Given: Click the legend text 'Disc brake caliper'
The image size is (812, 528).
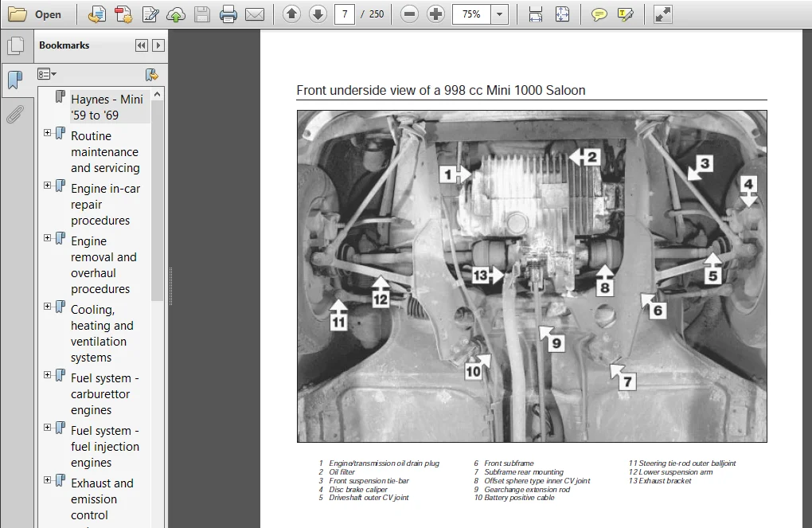Looking at the screenshot, I should (x=358, y=489).
